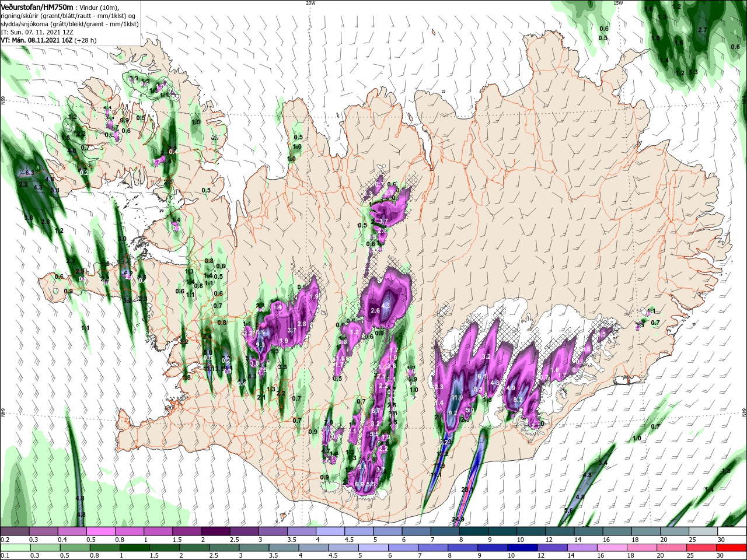Select the bright pink snow-legend swatch labeled 0.5

(100, 531)
